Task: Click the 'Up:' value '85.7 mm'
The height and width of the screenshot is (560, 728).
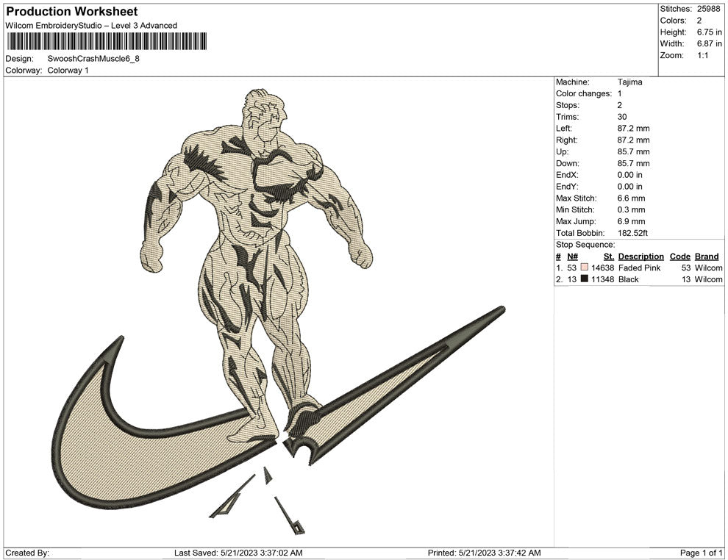Action: click(x=634, y=151)
